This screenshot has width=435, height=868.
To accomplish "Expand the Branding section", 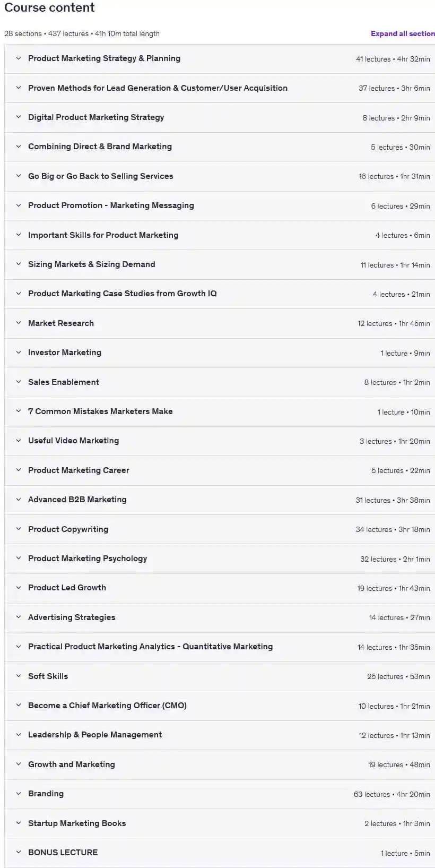I will coord(220,794).
